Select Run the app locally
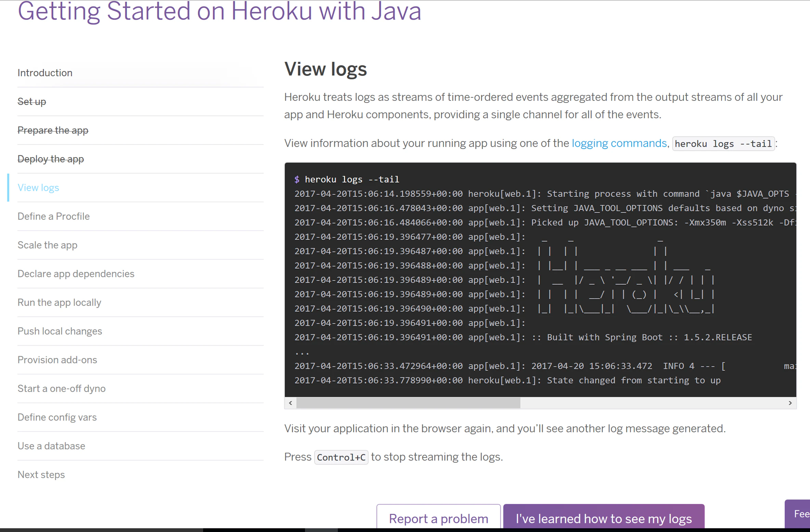 coord(60,303)
